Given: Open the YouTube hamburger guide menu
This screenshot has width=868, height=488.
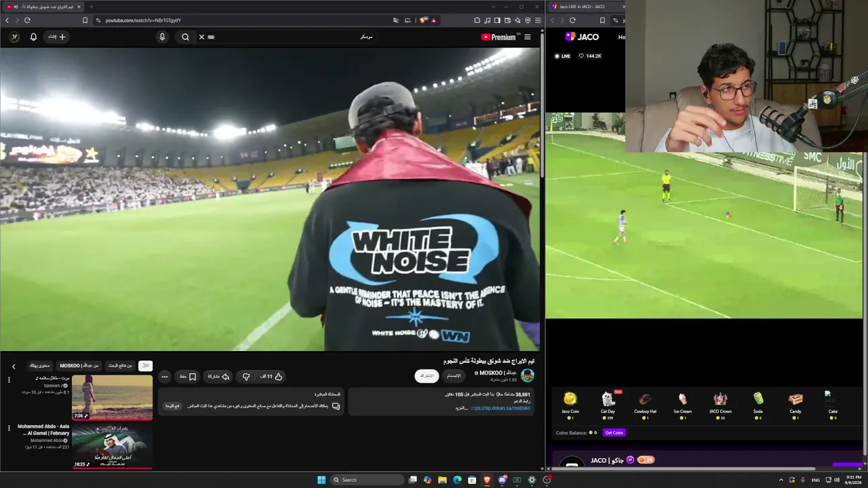Looking at the screenshot, I should pos(528,37).
